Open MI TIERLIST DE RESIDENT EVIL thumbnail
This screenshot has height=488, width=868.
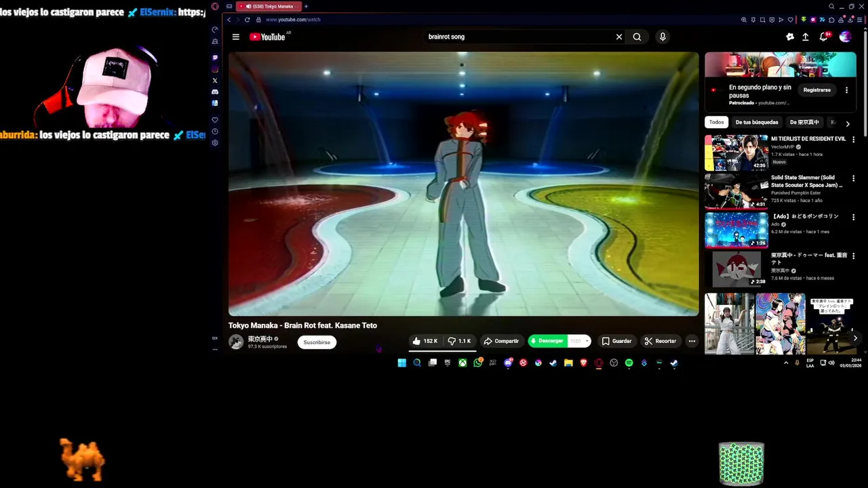pos(736,152)
